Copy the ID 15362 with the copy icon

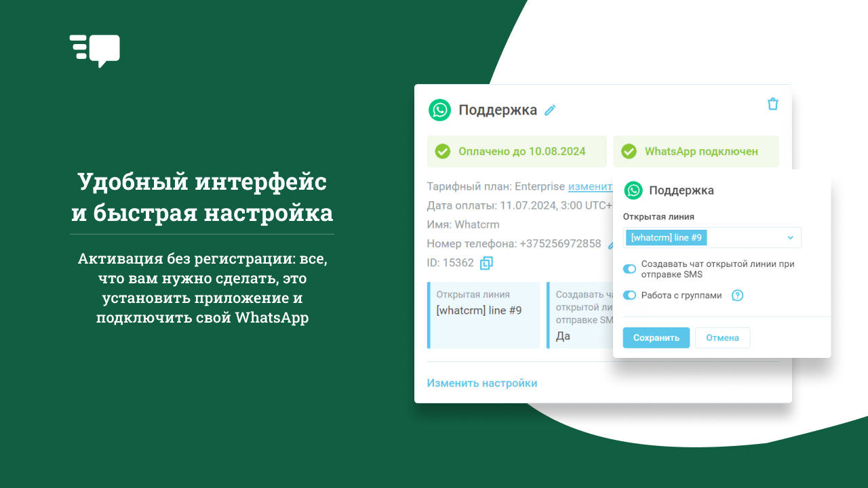(486, 263)
